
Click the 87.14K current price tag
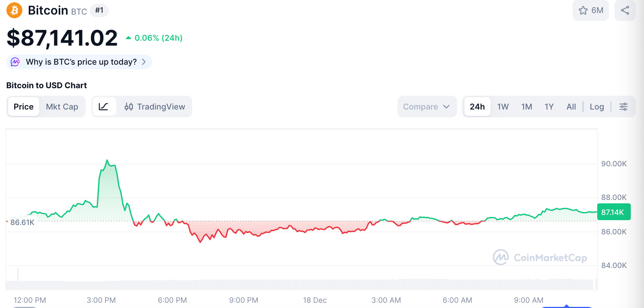[x=614, y=212]
